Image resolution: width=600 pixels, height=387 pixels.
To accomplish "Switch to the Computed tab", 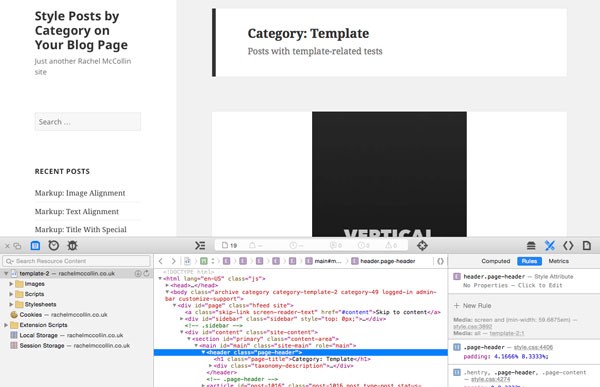I will pyautogui.click(x=496, y=261).
